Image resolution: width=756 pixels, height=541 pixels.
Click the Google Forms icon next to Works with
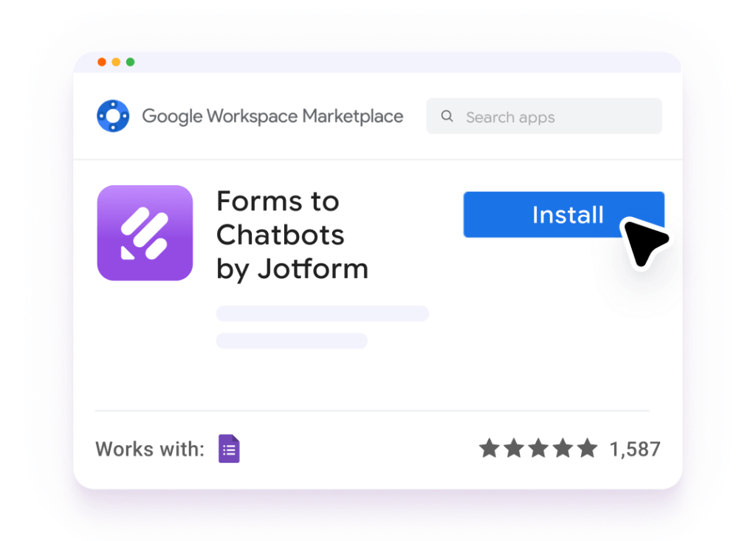point(229,449)
